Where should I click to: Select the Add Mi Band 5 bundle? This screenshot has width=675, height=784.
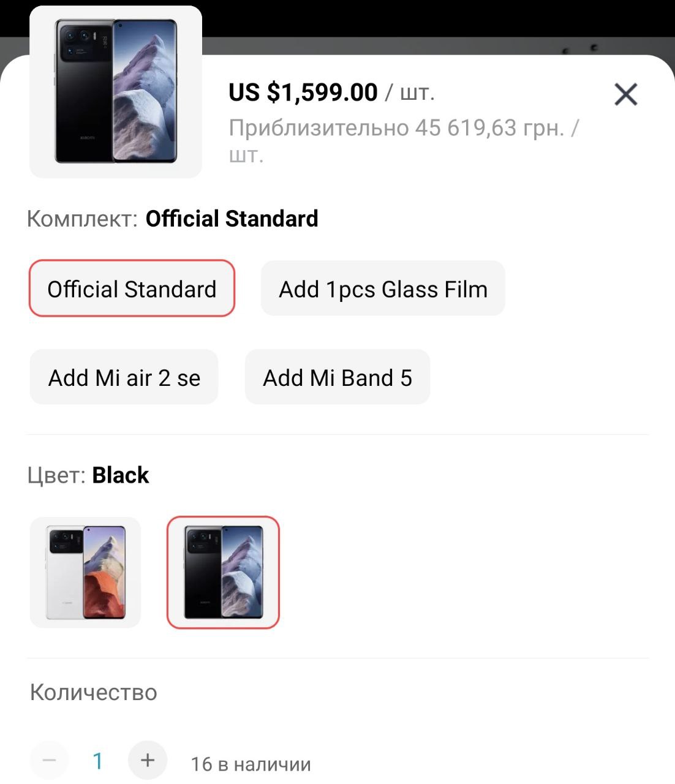coord(337,377)
